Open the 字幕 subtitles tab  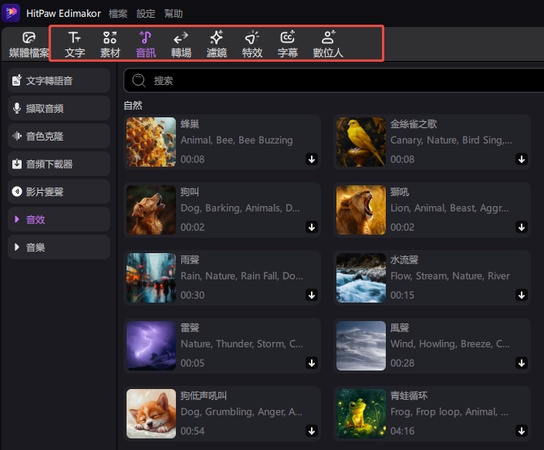tap(288, 44)
